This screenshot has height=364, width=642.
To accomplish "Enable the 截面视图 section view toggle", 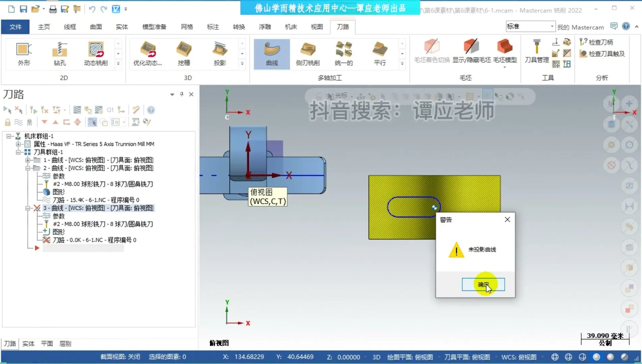I will click(x=120, y=357).
